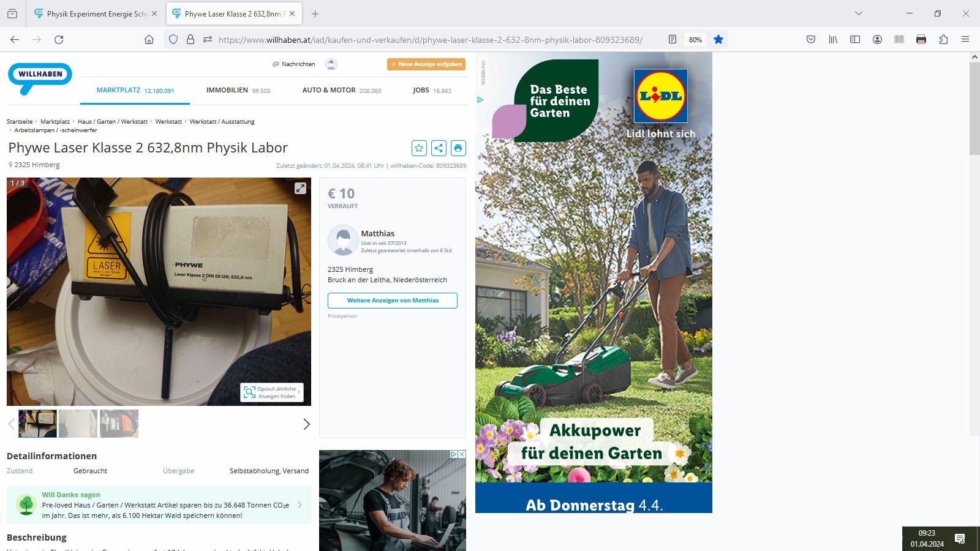This screenshot has height=551, width=980.
Task: Go to Startseite breadcrumb
Action: point(20,122)
